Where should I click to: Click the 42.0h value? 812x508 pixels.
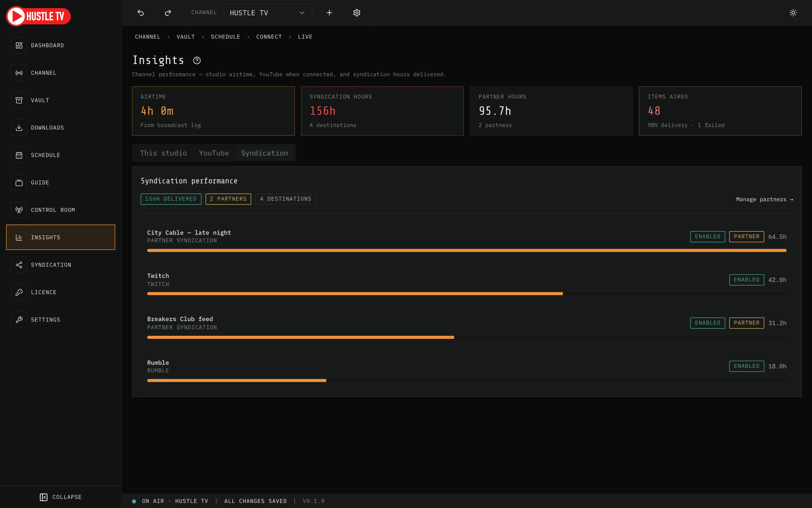777,280
